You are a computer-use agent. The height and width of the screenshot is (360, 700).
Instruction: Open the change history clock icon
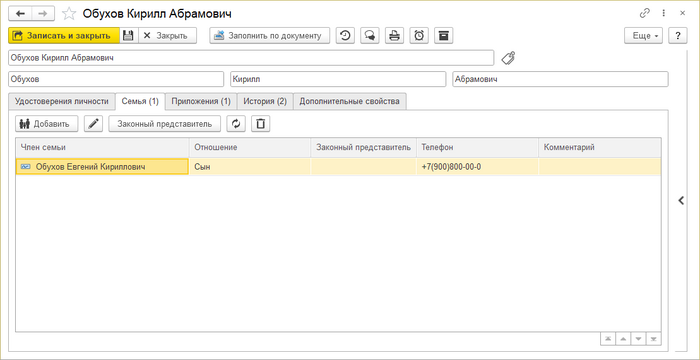coord(345,36)
